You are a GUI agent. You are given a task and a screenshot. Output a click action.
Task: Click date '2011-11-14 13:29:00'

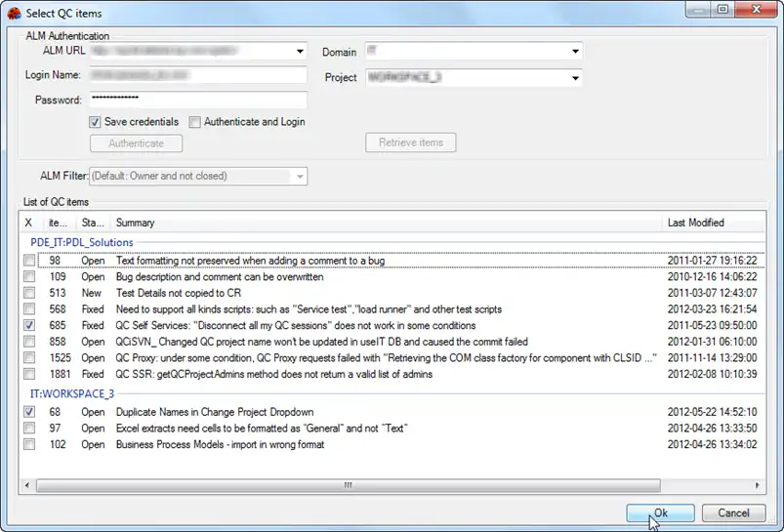[712, 357]
